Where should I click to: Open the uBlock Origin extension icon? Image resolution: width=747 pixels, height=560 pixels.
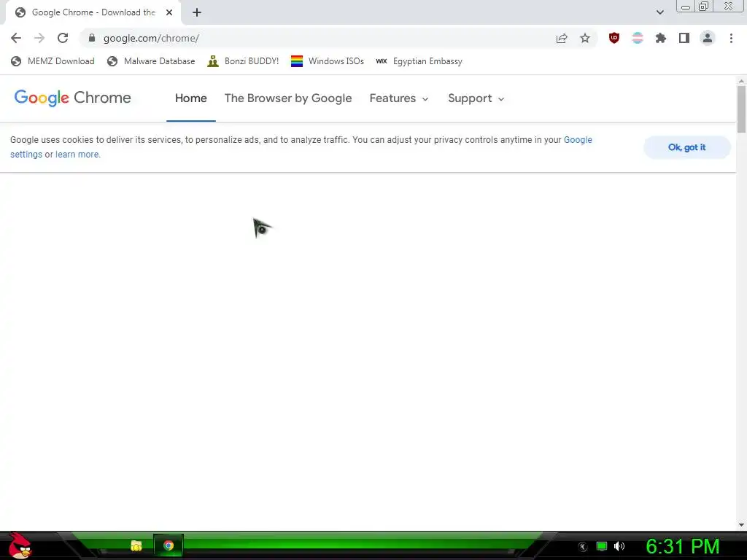[x=614, y=38]
